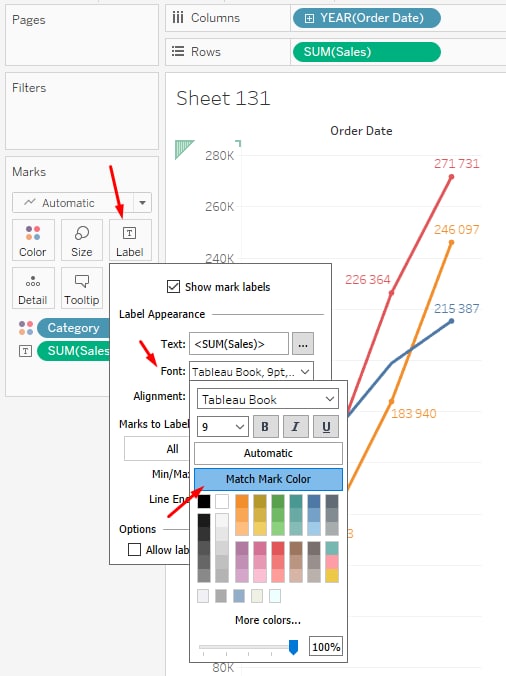
Task: Open the label text editor ellipsis button
Action: (303, 344)
